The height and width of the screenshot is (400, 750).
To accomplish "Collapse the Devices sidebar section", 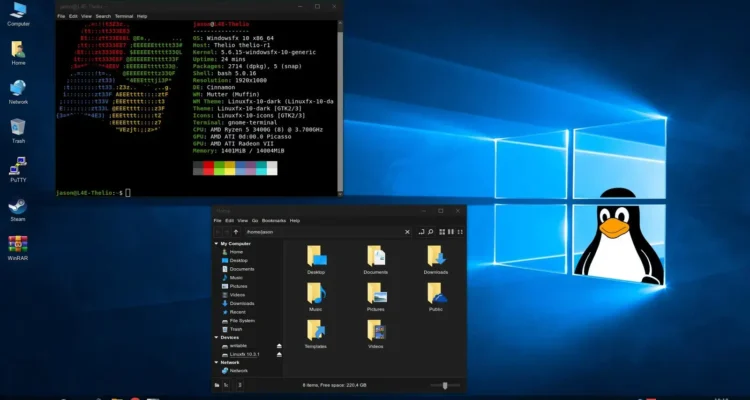I will pyautogui.click(x=216, y=337).
